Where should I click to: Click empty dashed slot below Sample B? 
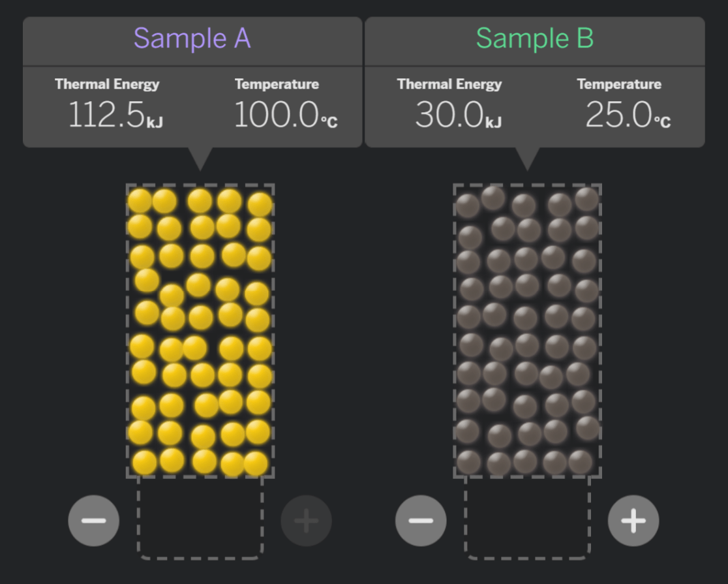pos(528,518)
